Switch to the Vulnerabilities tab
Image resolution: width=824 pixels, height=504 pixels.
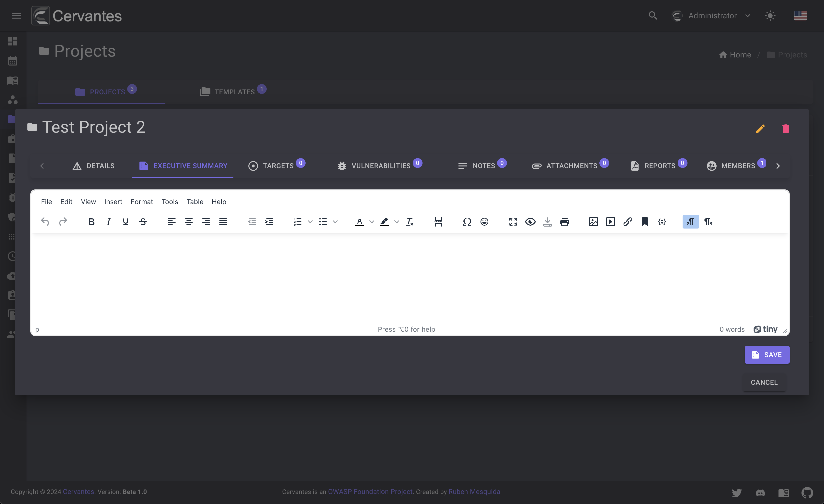point(380,166)
